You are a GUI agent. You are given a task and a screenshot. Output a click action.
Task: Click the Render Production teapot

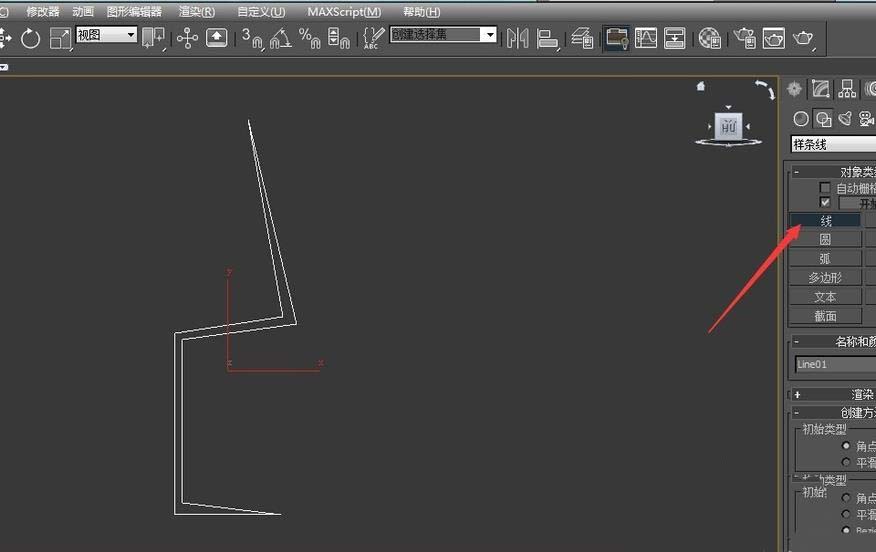click(x=803, y=39)
